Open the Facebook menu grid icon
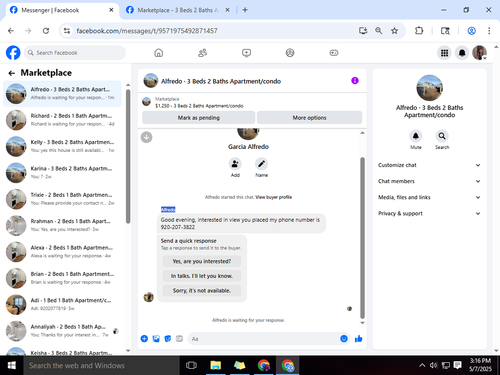The width and height of the screenshot is (500, 375). (x=444, y=53)
